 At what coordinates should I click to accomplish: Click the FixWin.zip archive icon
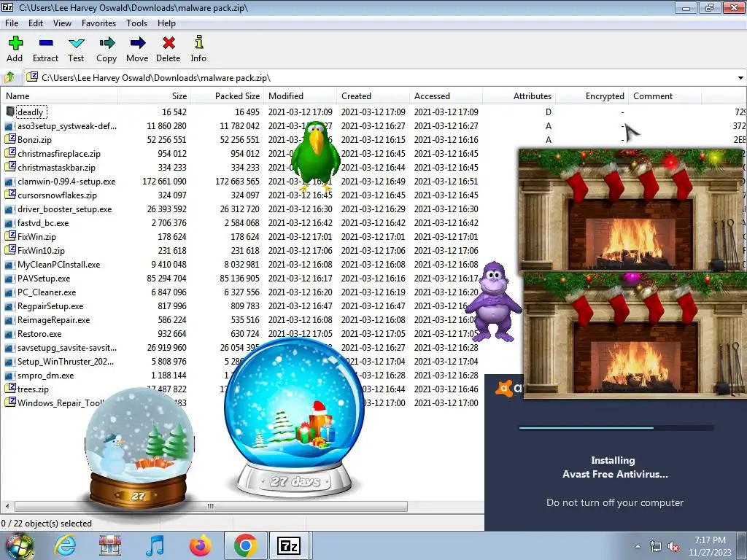tap(10, 236)
